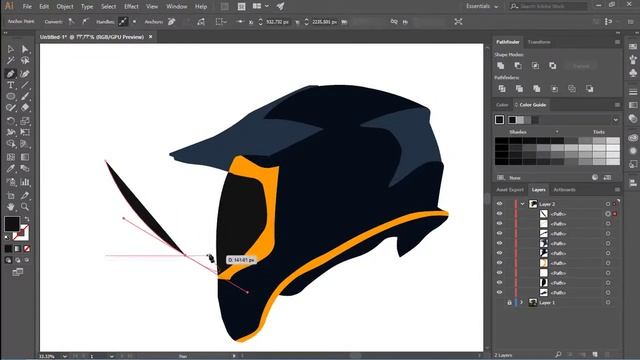Open the Color Guide panel menu
Screen dimensions: 640x360
[617, 105]
